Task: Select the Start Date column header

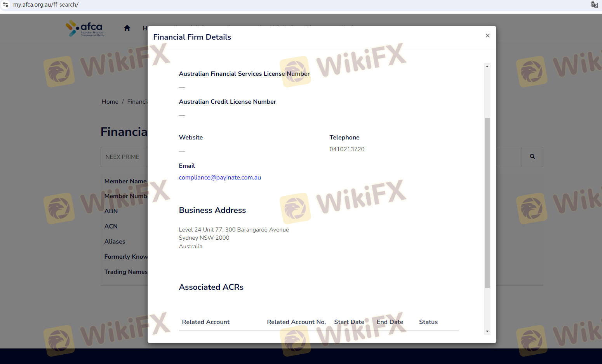Action: click(x=349, y=322)
